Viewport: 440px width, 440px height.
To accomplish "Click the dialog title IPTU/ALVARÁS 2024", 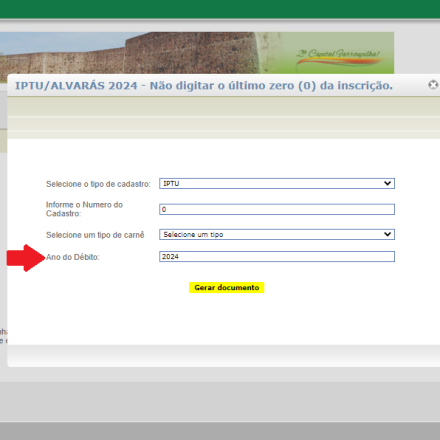I will click(x=76, y=86).
